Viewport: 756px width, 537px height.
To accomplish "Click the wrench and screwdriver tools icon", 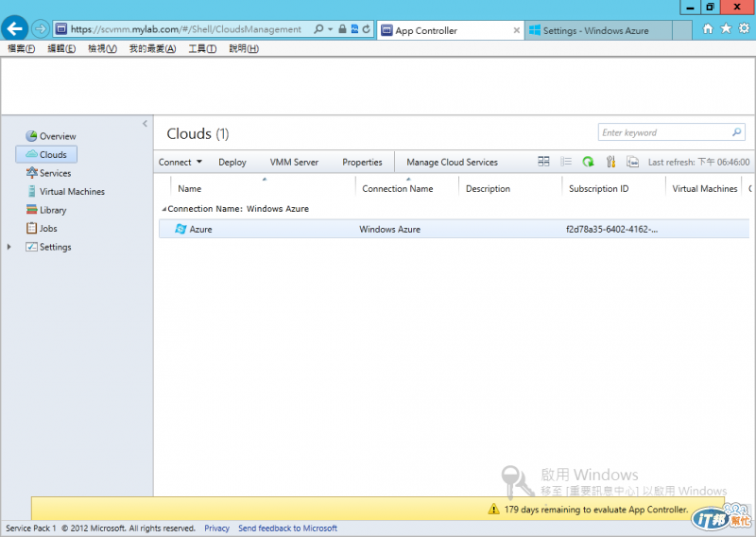I will [610, 162].
